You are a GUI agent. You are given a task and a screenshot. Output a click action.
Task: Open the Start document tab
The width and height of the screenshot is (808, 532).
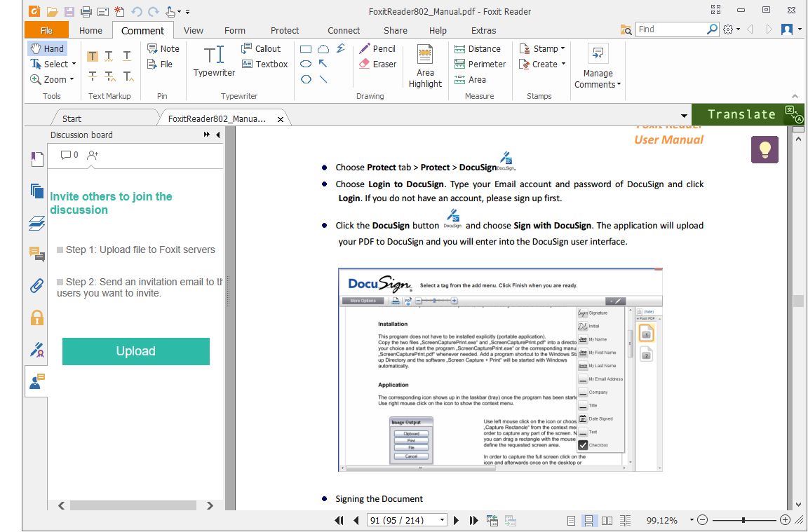click(x=72, y=118)
